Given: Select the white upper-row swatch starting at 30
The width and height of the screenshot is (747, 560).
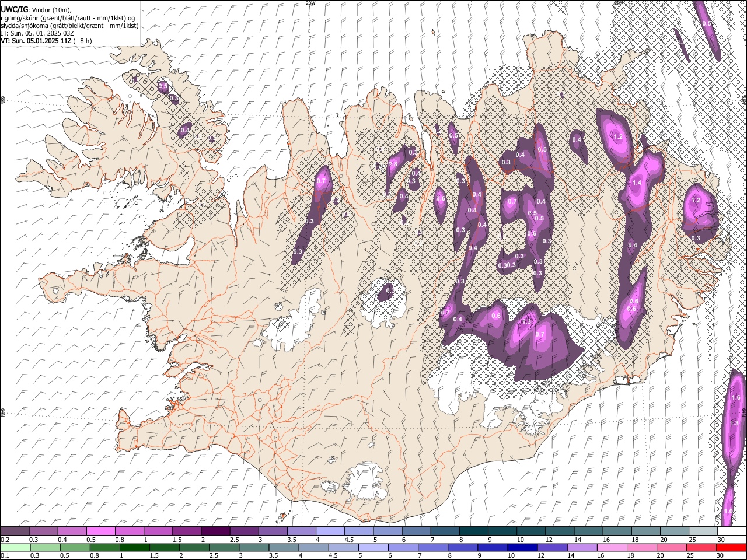Looking at the screenshot, I should click(732, 531).
